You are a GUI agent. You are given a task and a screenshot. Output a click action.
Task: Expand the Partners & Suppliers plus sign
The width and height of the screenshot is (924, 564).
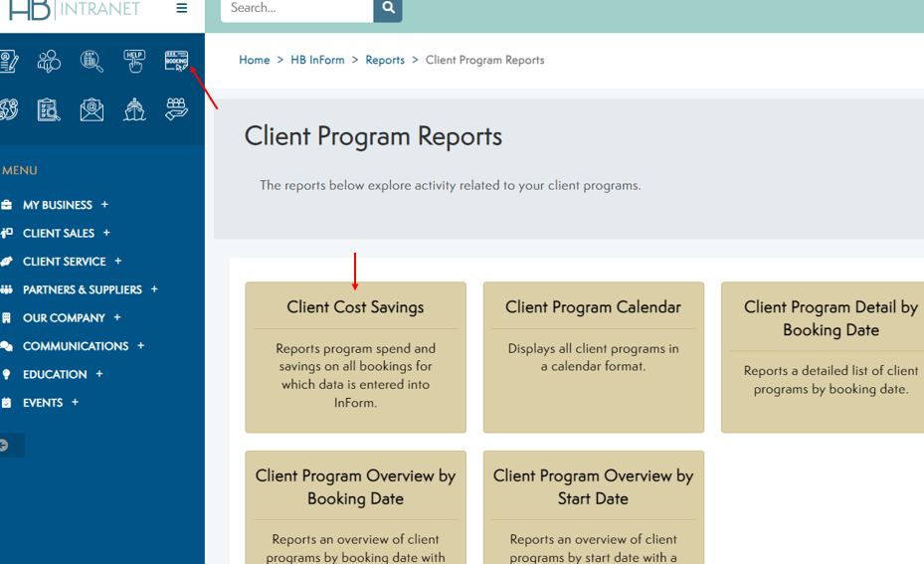point(154,289)
